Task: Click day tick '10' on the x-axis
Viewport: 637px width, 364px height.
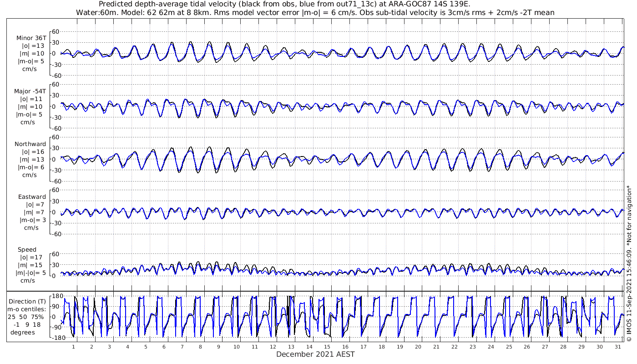Action: tap(236, 346)
